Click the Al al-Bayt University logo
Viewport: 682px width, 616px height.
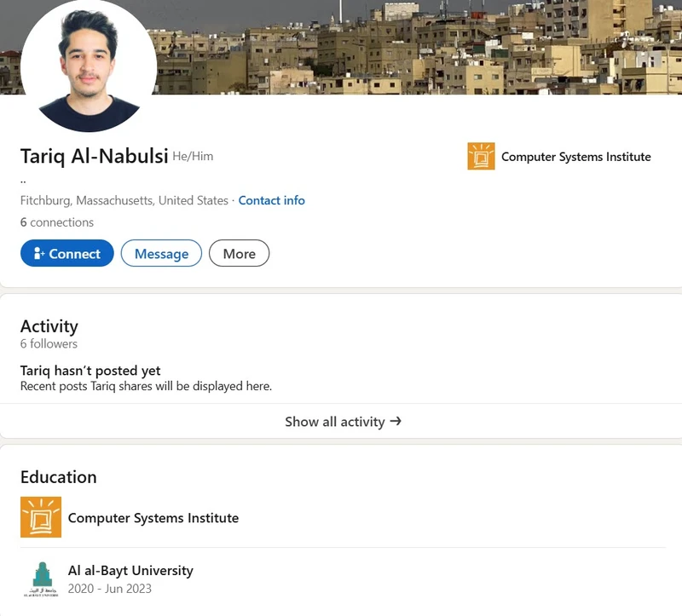(x=41, y=579)
